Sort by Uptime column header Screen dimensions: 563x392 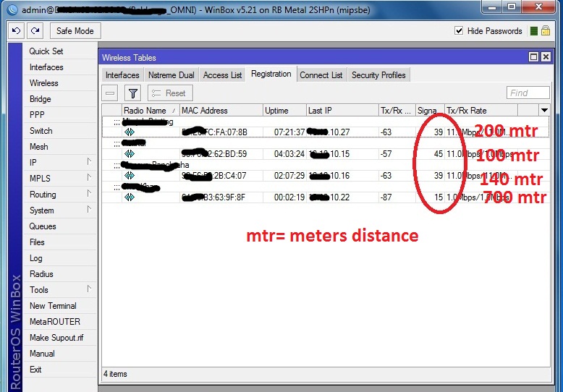click(x=284, y=111)
